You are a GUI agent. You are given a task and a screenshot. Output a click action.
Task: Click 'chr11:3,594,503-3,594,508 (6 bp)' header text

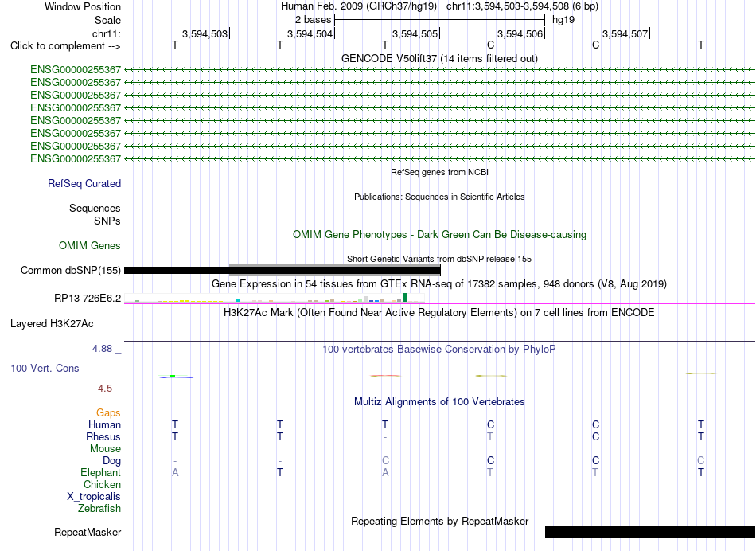tap(522, 6)
